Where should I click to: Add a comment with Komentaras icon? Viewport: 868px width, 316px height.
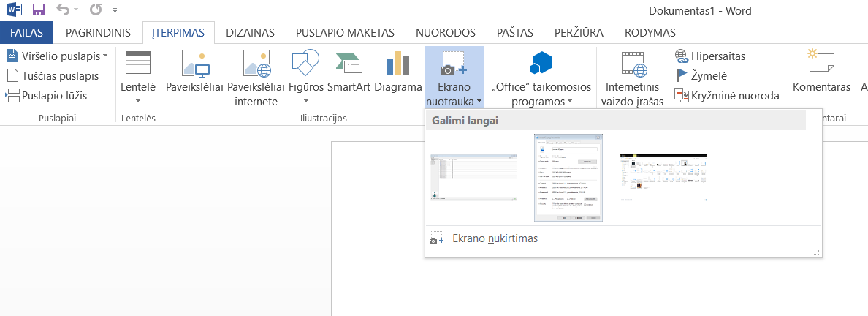821,62
